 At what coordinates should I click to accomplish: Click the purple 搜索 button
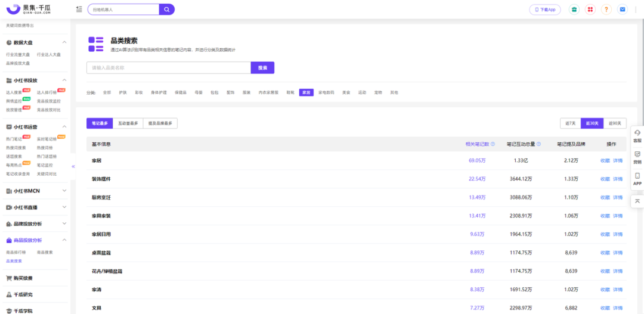coord(262,68)
